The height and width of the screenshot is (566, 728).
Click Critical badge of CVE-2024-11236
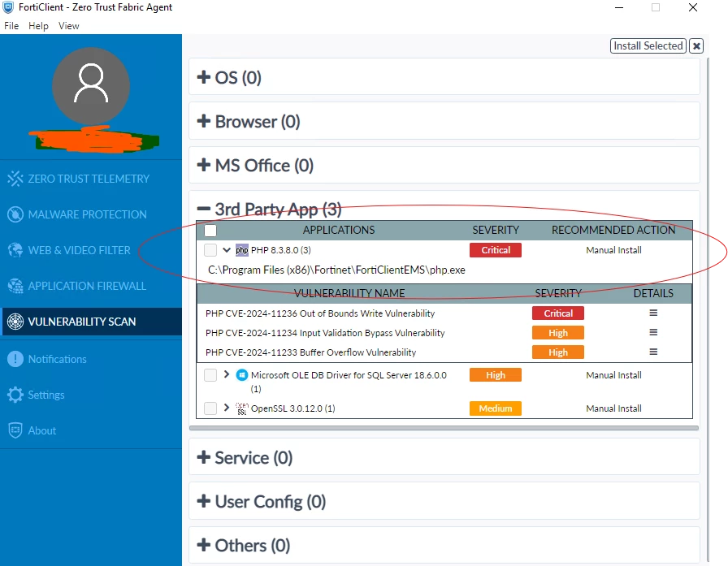pyautogui.click(x=558, y=313)
